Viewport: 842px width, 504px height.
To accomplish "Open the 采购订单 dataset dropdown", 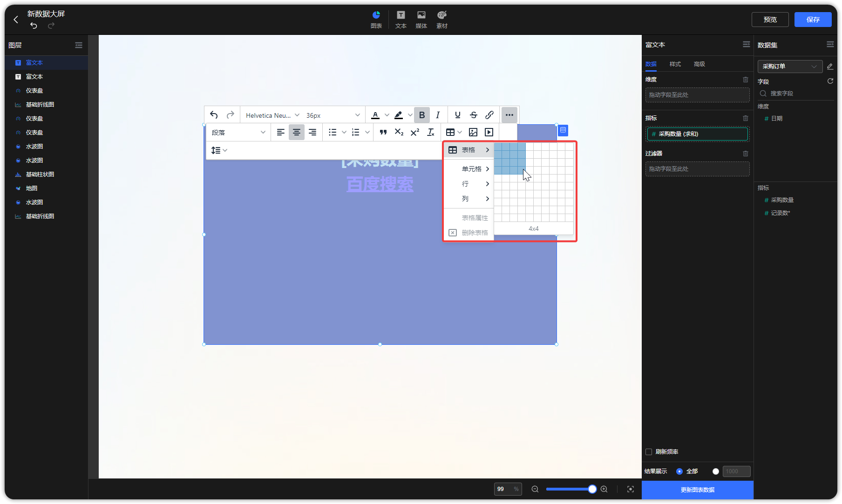I will (x=790, y=67).
